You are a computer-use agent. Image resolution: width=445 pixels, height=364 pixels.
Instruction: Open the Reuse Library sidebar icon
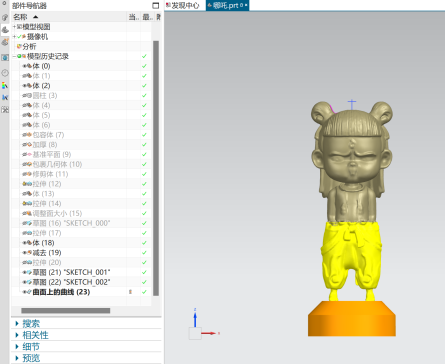(x=5, y=42)
